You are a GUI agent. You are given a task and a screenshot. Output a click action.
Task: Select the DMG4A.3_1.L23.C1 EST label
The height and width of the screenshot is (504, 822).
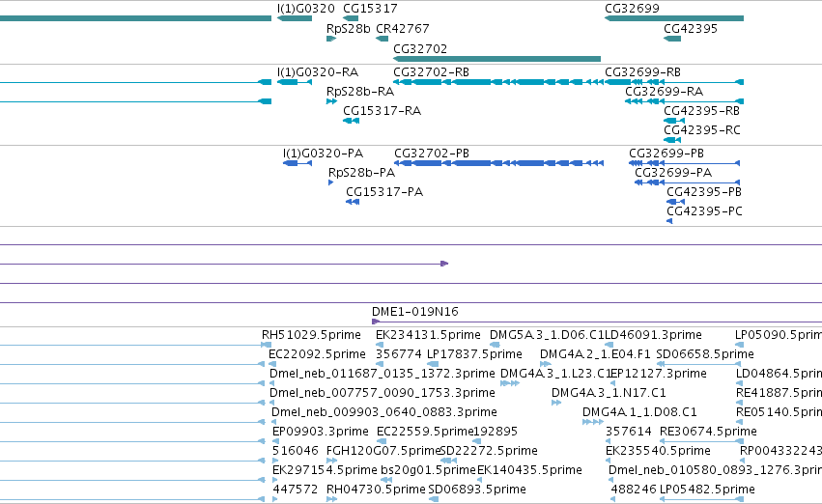(x=555, y=374)
